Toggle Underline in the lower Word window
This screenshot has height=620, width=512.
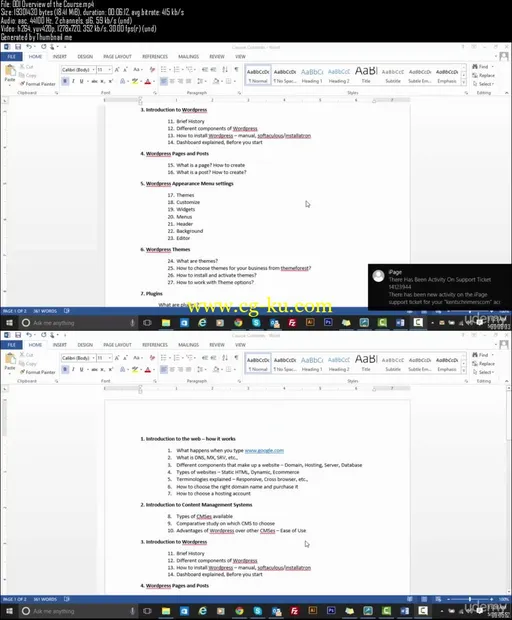(82, 369)
